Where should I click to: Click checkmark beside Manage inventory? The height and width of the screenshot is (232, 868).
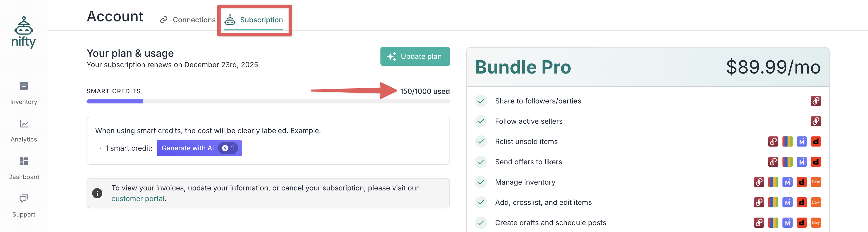coord(481,182)
